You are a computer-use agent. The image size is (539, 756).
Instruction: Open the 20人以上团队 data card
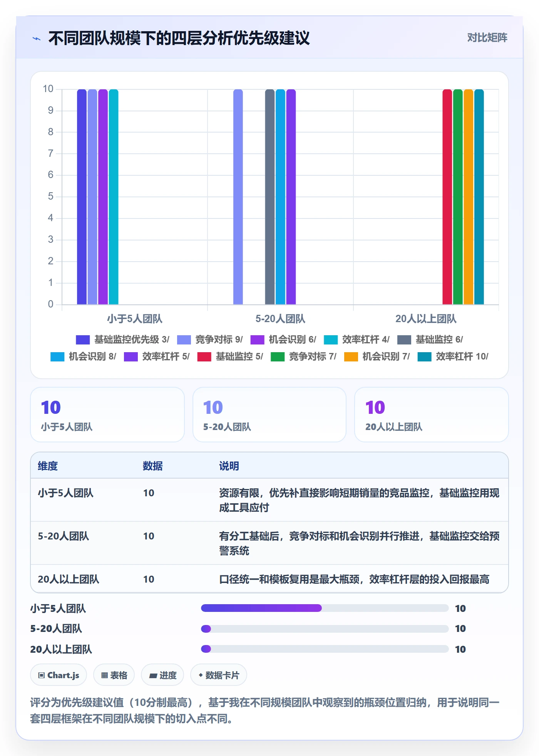[x=432, y=415]
